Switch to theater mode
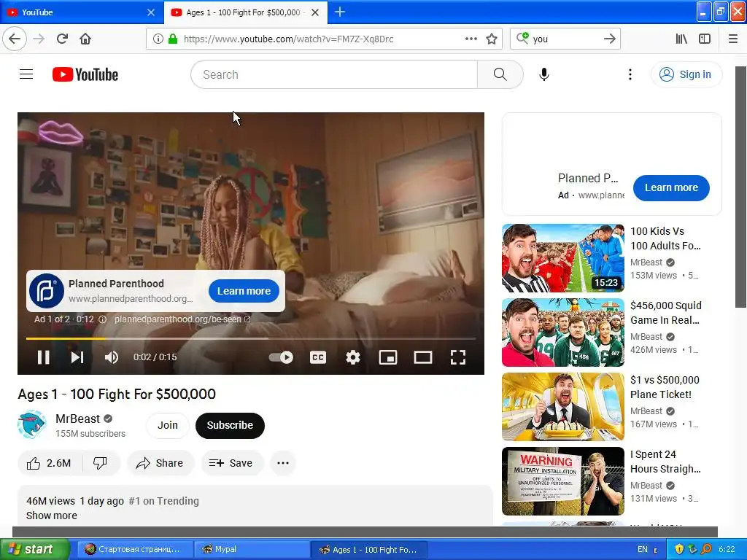 pos(422,357)
